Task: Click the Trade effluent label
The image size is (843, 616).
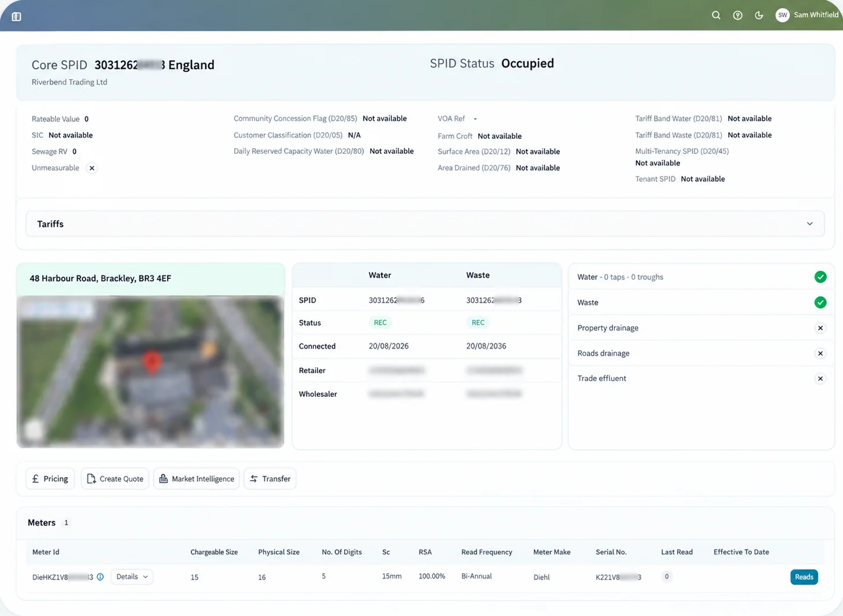Action: [601, 379]
